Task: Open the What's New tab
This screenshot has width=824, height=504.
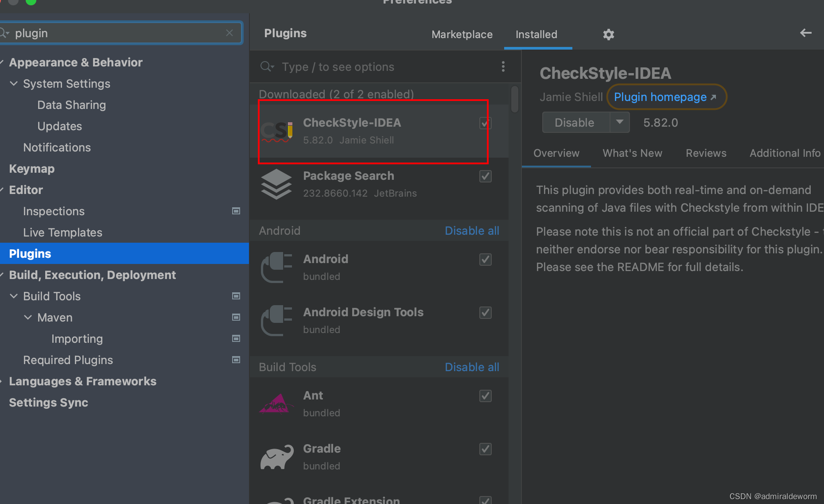Action: (x=633, y=153)
